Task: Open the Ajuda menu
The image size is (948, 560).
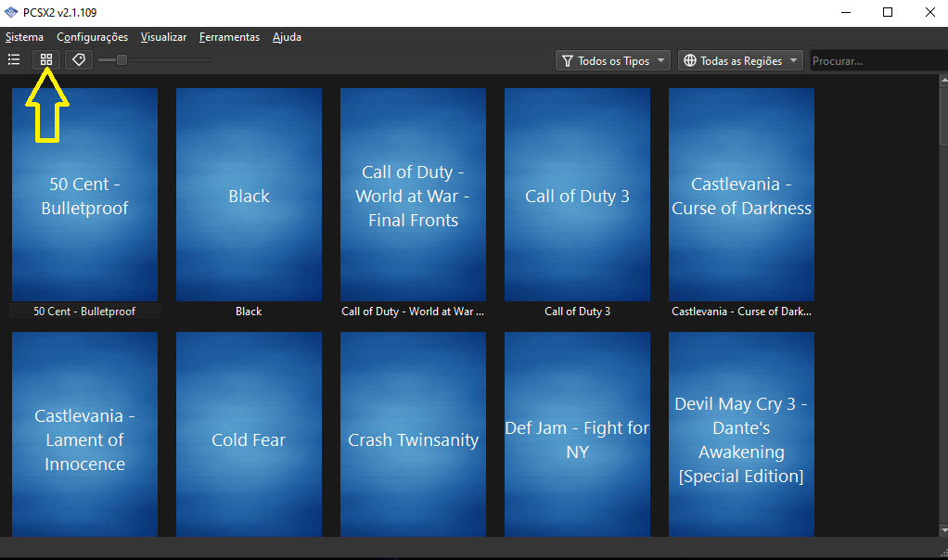Action: [287, 37]
